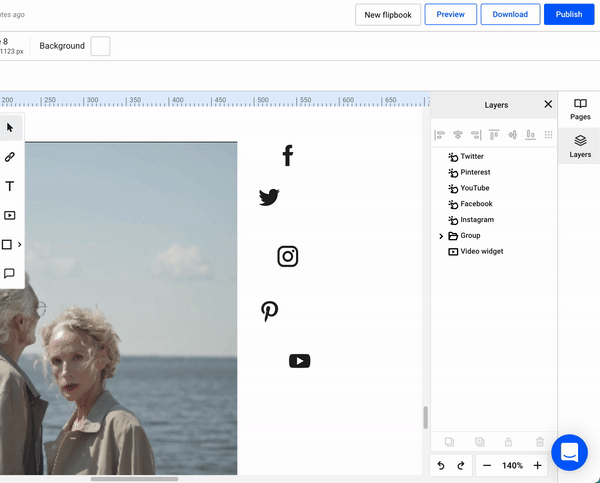Select the video widget tool
The height and width of the screenshot is (483, 600).
[10, 215]
